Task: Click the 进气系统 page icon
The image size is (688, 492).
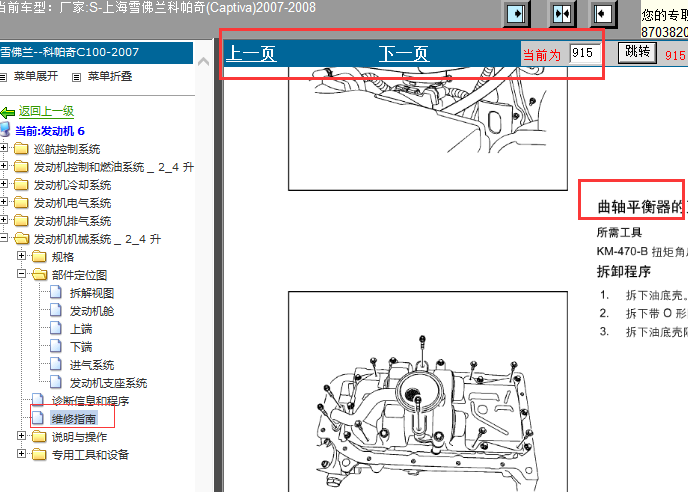Action: coord(56,364)
